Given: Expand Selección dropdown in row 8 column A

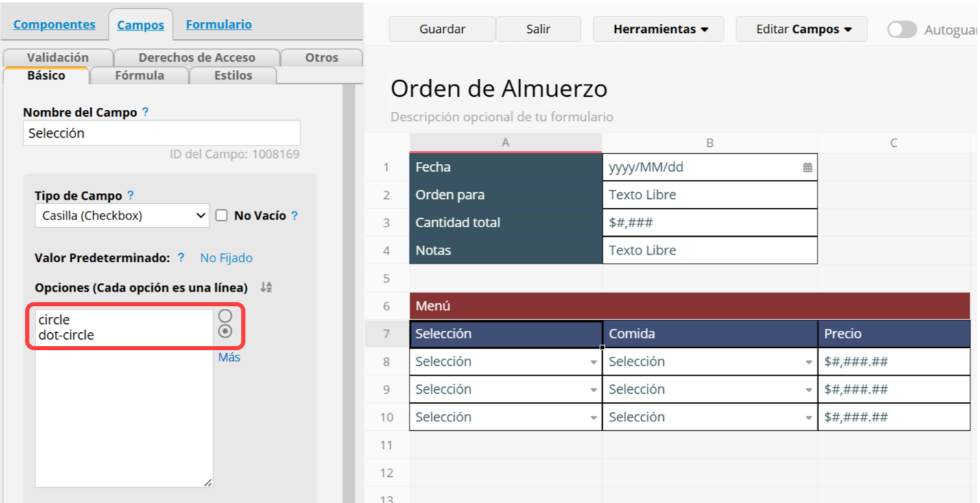Looking at the screenshot, I should pos(593,362).
